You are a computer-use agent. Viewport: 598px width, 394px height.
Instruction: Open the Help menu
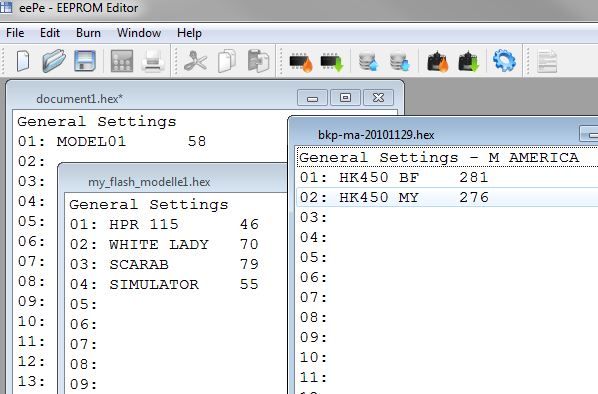point(189,33)
